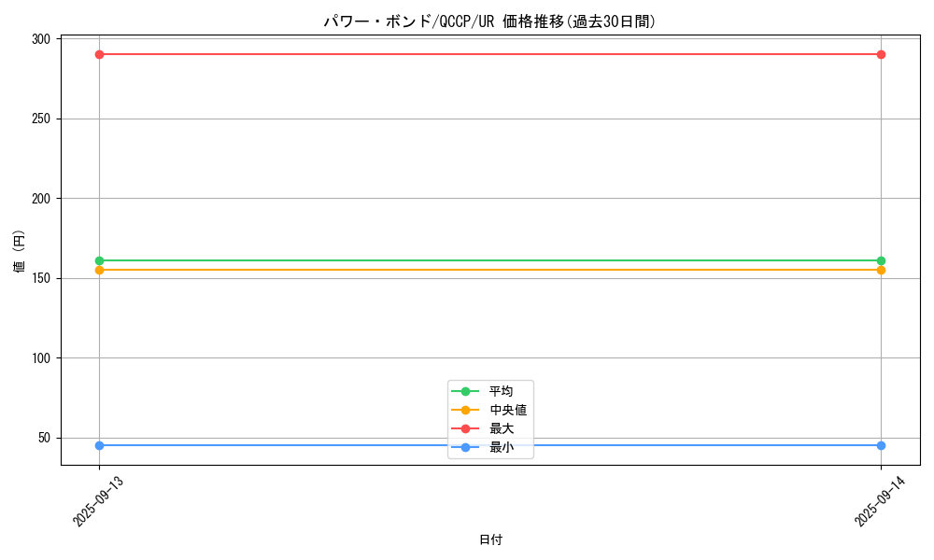
Task: Click blue minimum data point at 2025-09-13
Action: click(x=100, y=446)
